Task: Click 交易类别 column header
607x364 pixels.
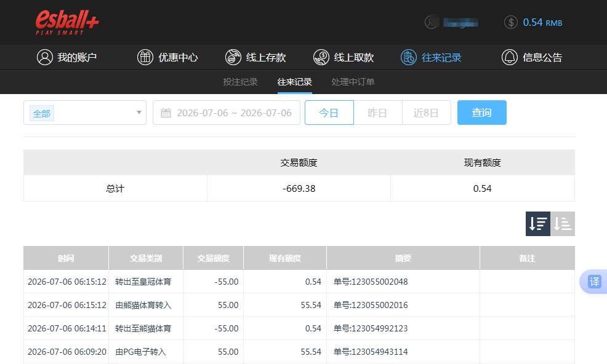Action: pos(145,258)
